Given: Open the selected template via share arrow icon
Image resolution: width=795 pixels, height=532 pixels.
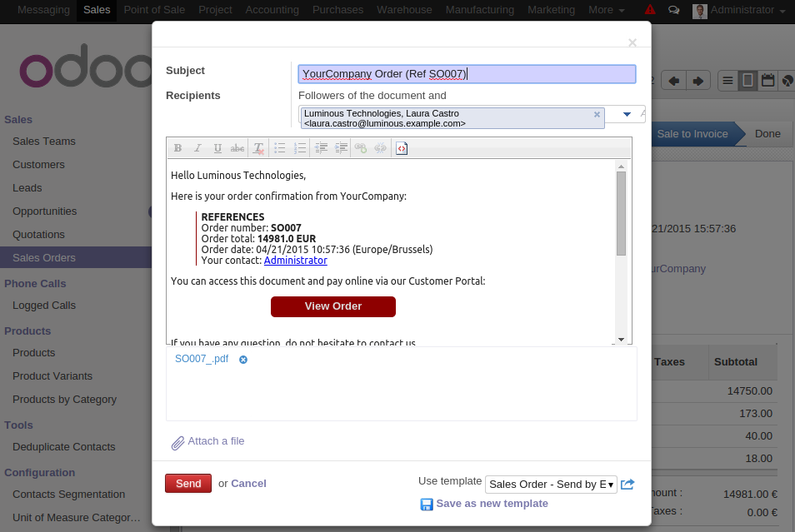Looking at the screenshot, I should click(x=627, y=484).
